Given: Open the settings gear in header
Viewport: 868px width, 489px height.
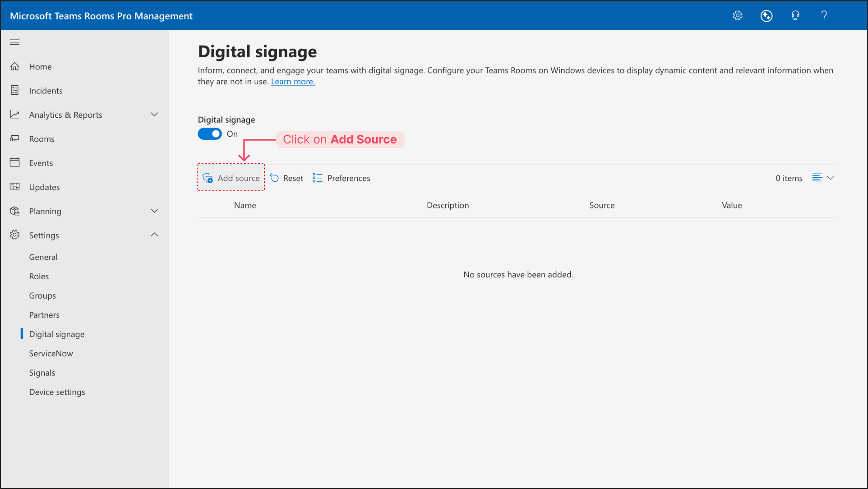Looking at the screenshot, I should (x=738, y=16).
